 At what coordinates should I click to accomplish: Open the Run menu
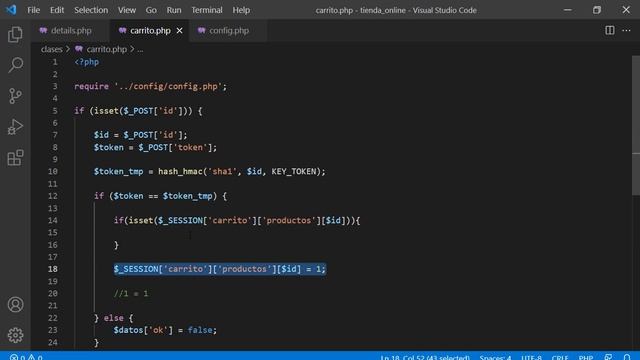click(x=174, y=10)
